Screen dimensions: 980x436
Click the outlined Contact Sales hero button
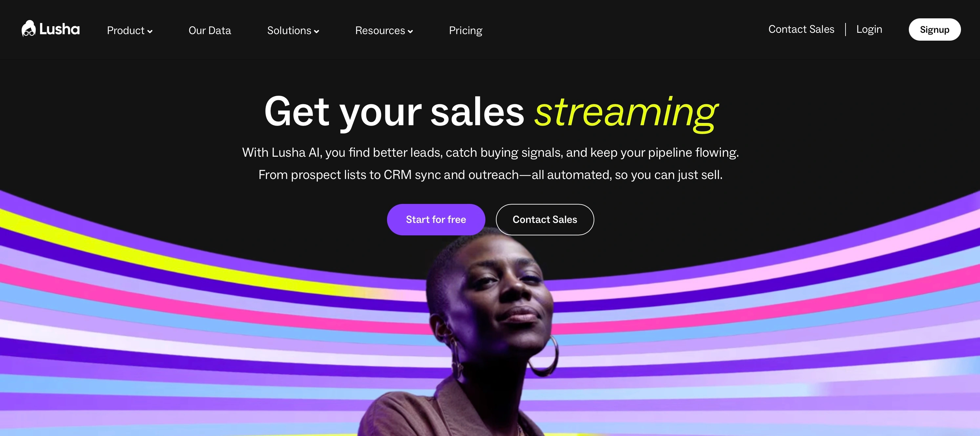(545, 220)
